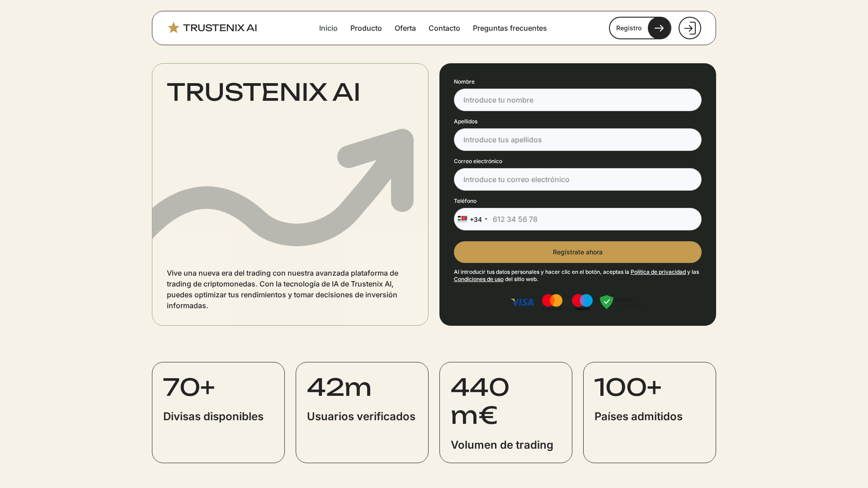The width and height of the screenshot is (868, 488).
Task: Focus the Correo electrónico field
Action: click(x=578, y=179)
